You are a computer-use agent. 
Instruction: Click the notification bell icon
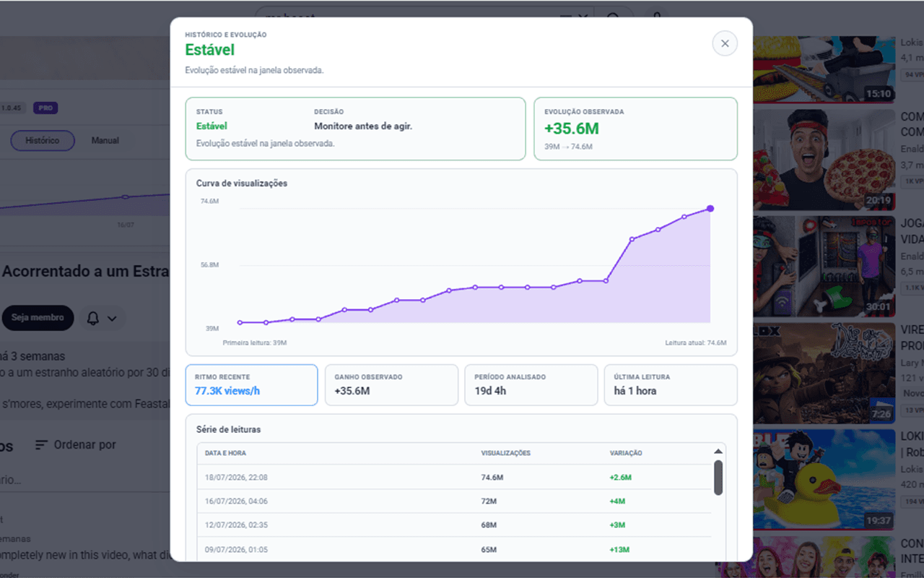pos(92,318)
